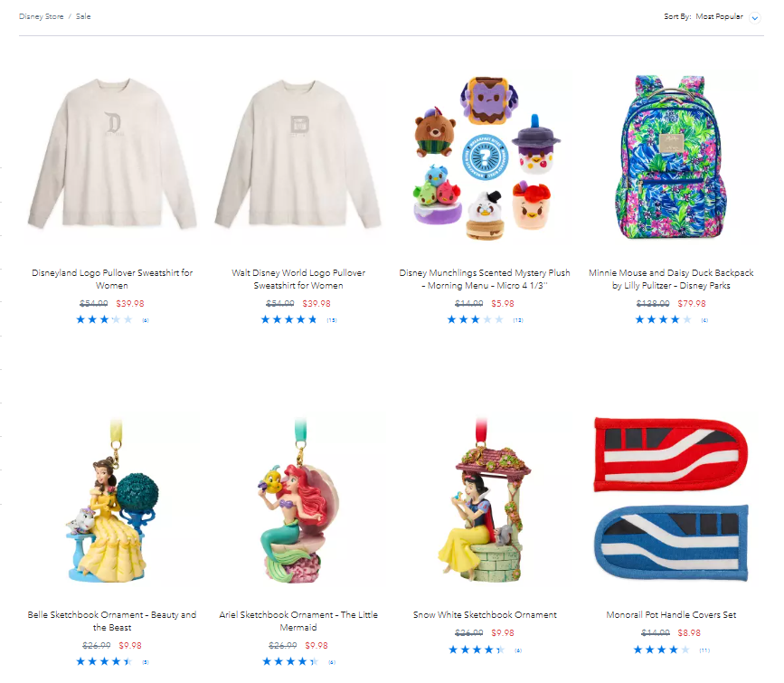
Task: Click the Snow White Sketchbook Ornament title
Action: 485,615
